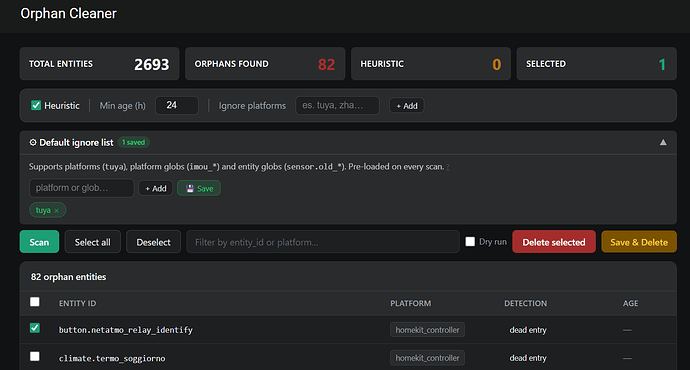Click the Default ignore list header title

click(x=76, y=143)
